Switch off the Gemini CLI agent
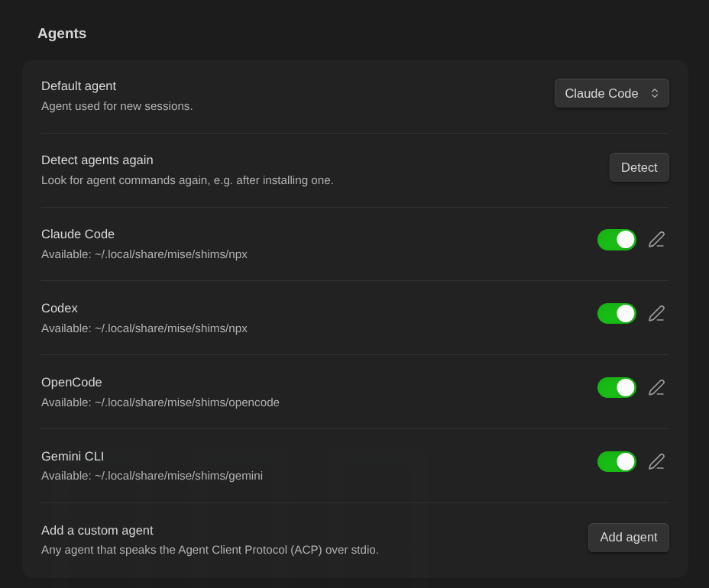The image size is (709, 588). [617, 462]
